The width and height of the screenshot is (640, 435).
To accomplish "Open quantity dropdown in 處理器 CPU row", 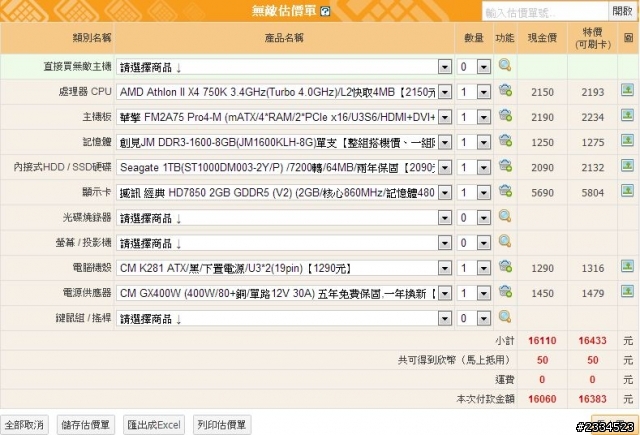I will [x=484, y=92].
